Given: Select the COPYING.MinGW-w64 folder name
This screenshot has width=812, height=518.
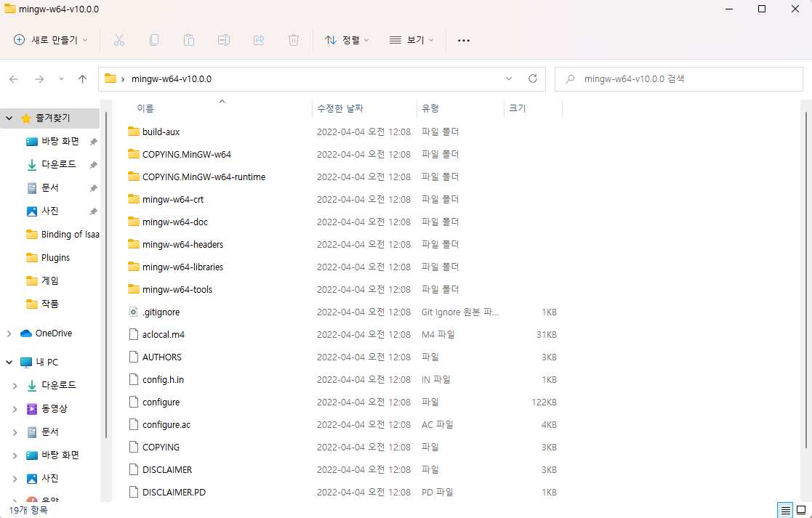Looking at the screenshot, I should 186,154.
